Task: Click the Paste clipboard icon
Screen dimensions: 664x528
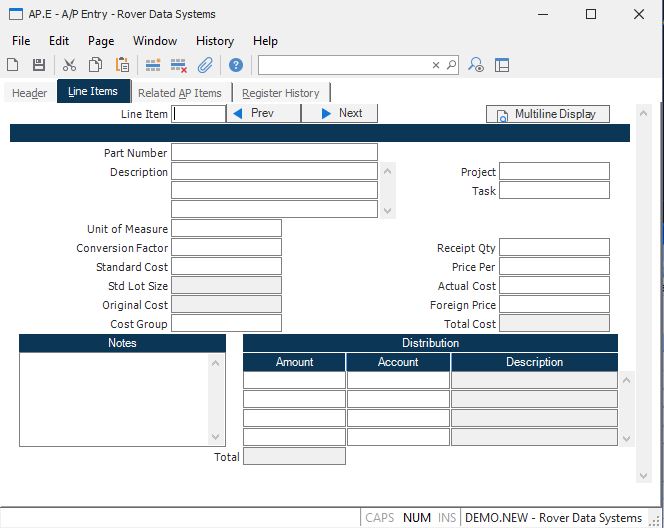Action: pyautogui.click(x=122, y=65)
